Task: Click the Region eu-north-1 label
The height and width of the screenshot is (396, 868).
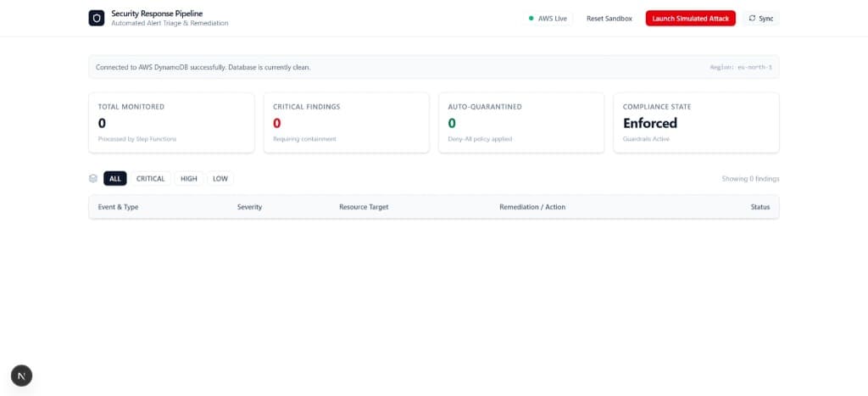Action: (x=741, y=67)
